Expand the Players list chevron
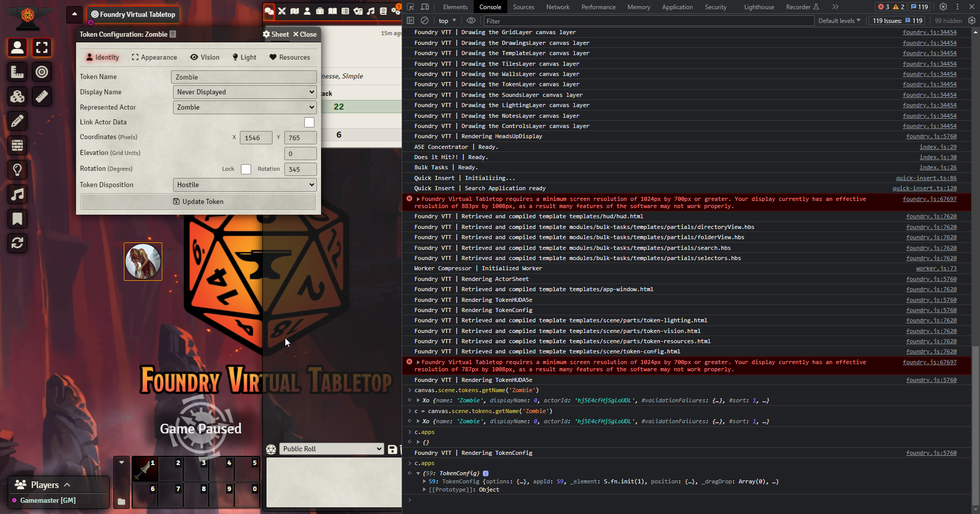This screenshot has height=514, width=980. (67, 485)
